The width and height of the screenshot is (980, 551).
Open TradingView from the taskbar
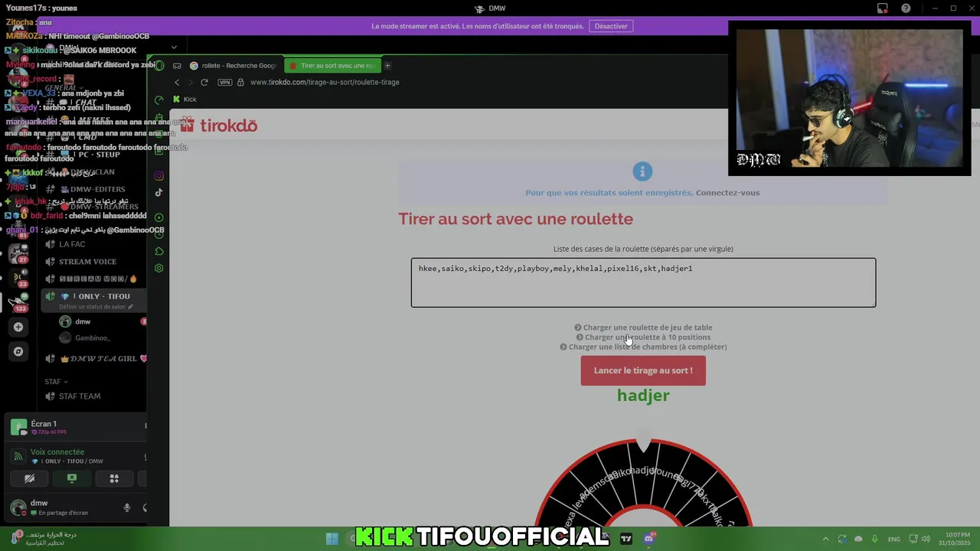tap(626, 539)
